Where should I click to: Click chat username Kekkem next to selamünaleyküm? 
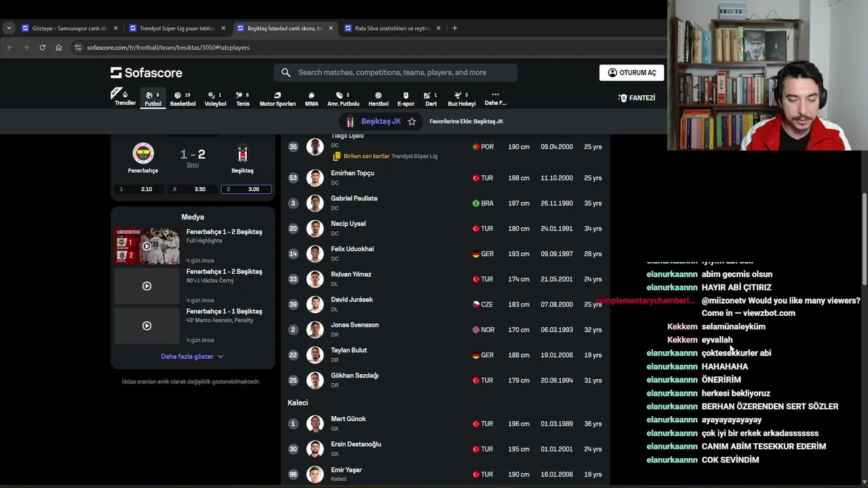pyautogui.click(x=682, y=327)
